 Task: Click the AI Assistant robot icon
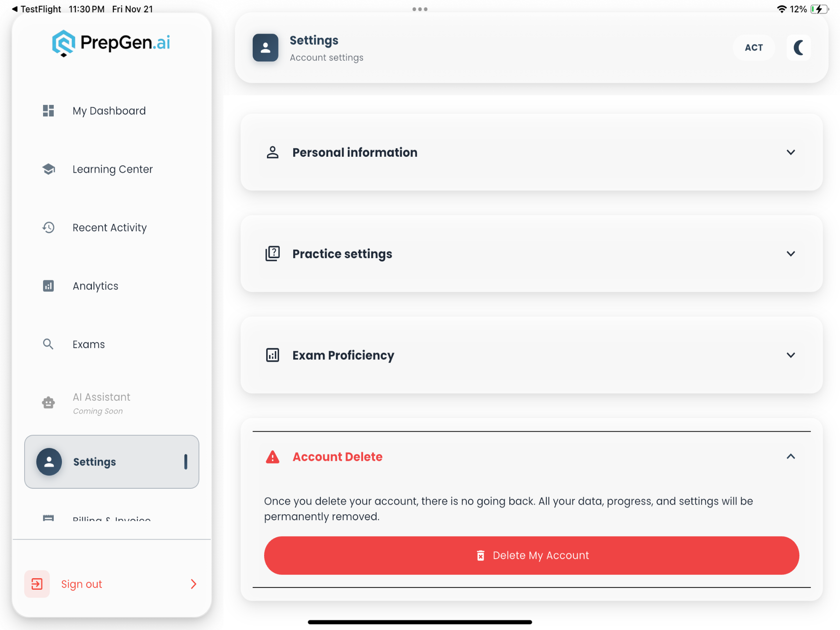[48, 403]
